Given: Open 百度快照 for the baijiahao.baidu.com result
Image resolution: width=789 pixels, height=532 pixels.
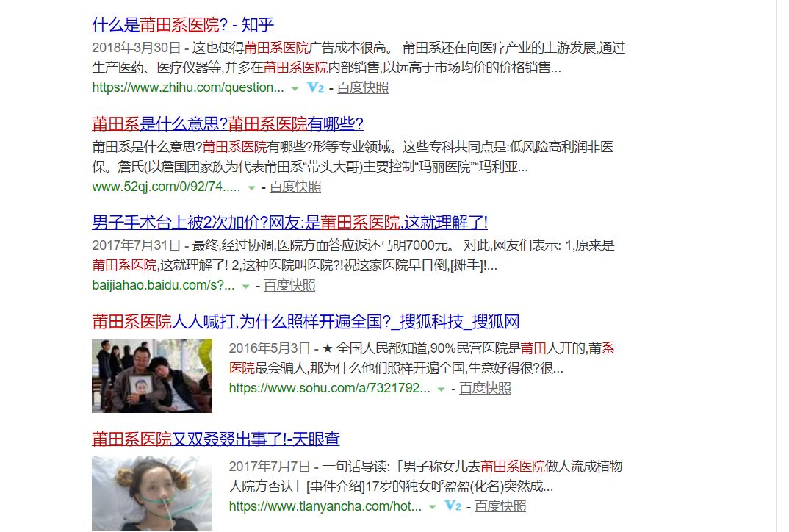Looking at the screenshot, I should [x=289, y=285].
